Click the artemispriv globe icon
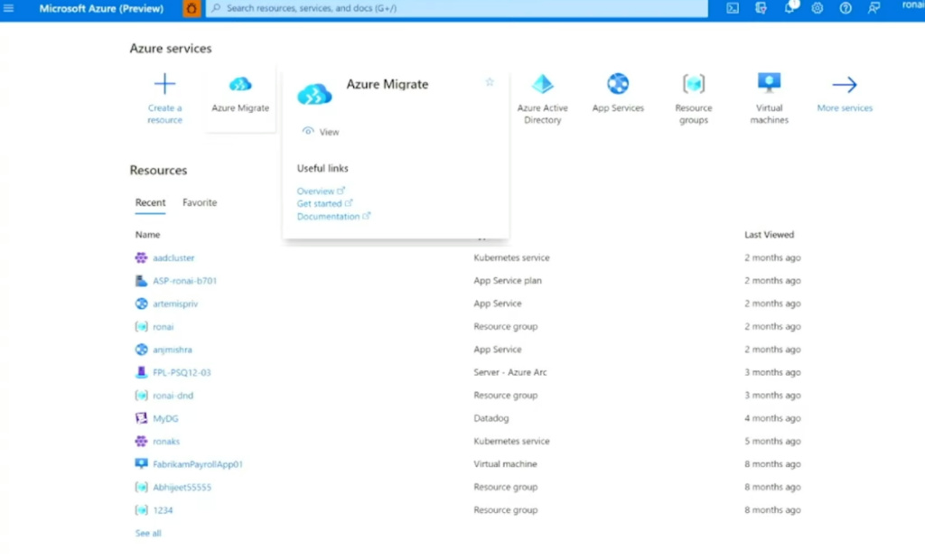Viewport: 925px width, 560px height. [141, 303]
